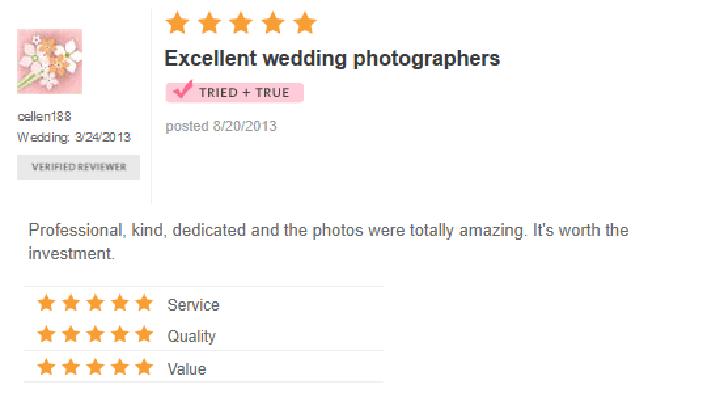The height and width of the screenshot is (397, 720).
Task: Click the pink checkmark on Tried + True badge
Action: 182,89
